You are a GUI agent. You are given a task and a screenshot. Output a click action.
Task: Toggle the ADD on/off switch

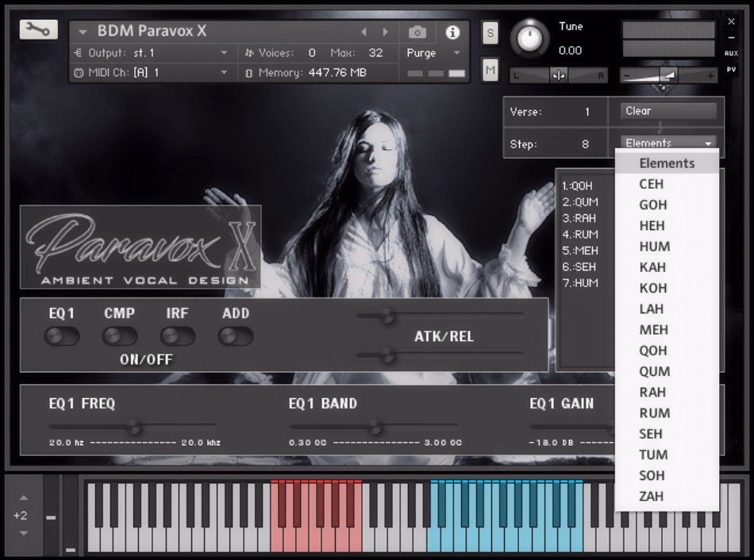236,336
